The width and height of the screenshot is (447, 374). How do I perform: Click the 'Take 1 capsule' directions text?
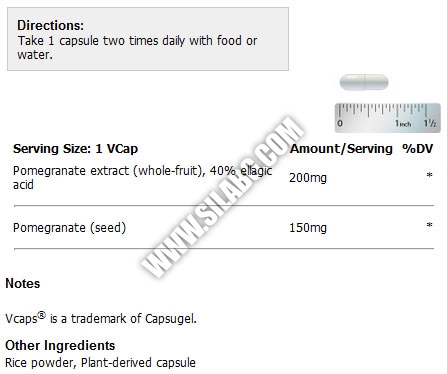(137, 47)
